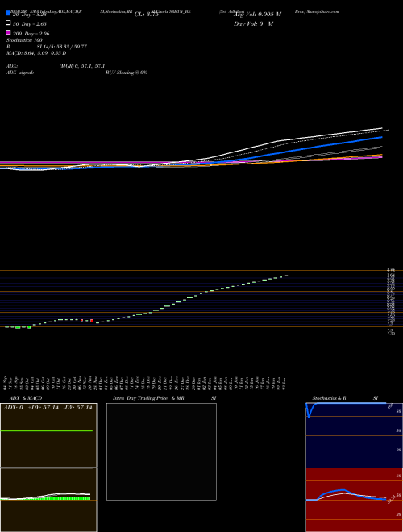The width and height of the screenshot is (403, 532).
Task: Click the green ADX line in the ADX panel
Action: [x=47, y=430]
